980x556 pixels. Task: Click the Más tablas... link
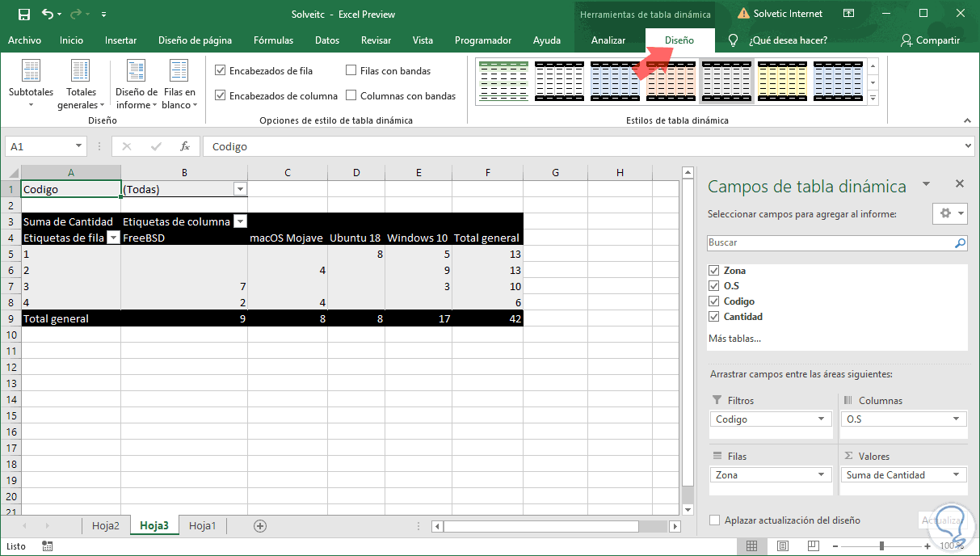coord(734,338)
